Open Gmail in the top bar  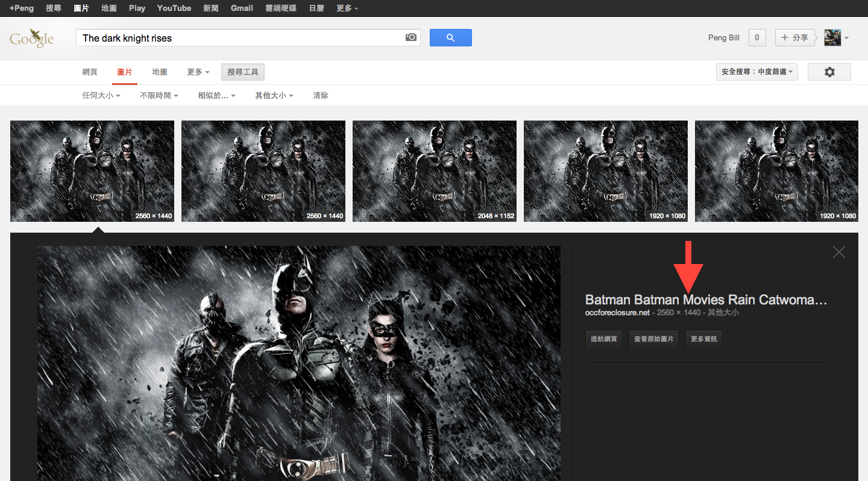(x=242, y=8)
